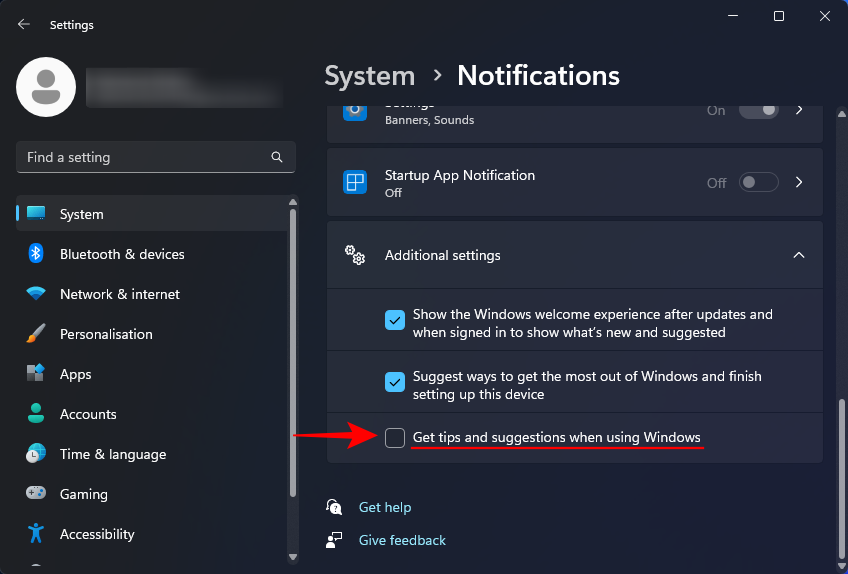
Task: Open Gaming category in sidebar
Action: click(x=152, y=493)
